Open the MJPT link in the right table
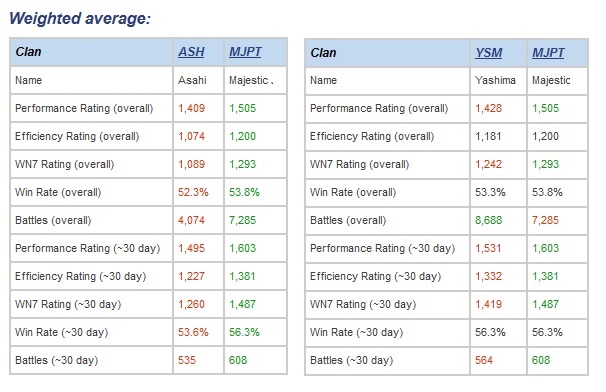This screenshot has height=392, width=606. pyautogui.click(x=548, y=53)
